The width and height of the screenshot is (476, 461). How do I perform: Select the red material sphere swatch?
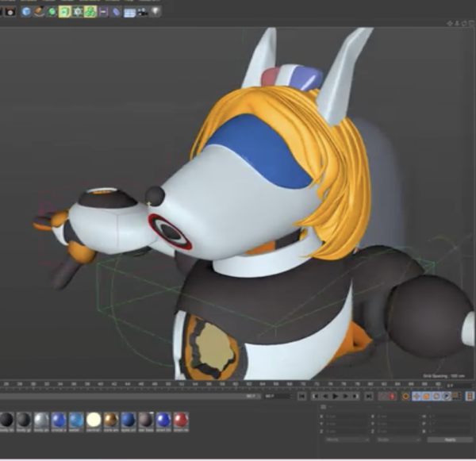pyautogui.click(x=181, y=420)
